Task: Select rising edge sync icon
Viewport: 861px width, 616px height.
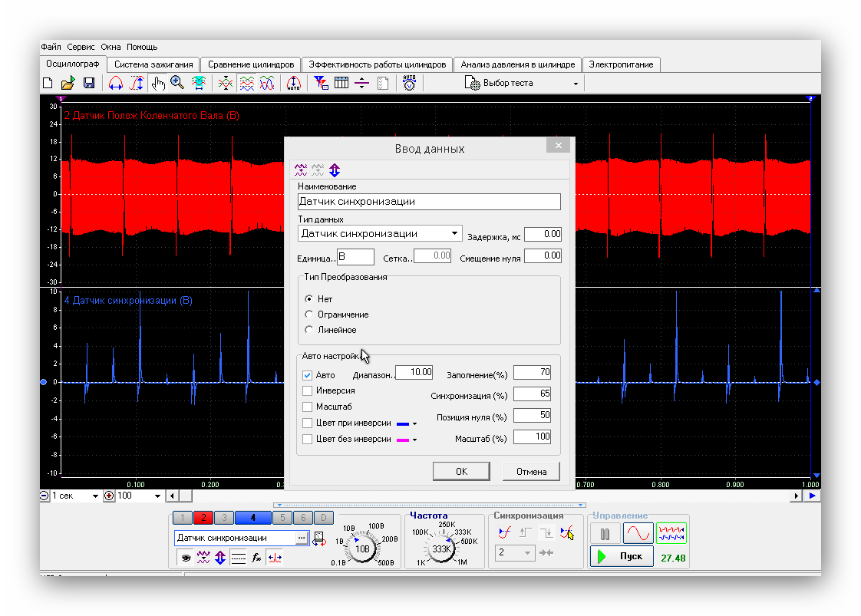Action: (x=526, y=532)
